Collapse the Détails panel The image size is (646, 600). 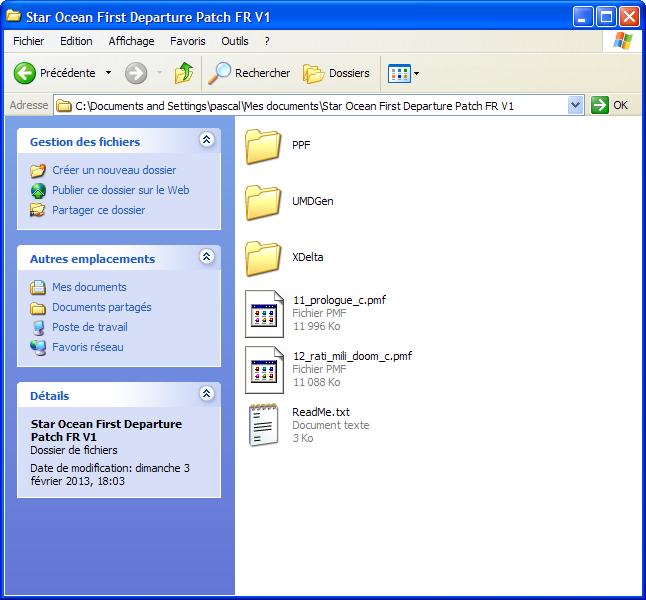point(206,394)
